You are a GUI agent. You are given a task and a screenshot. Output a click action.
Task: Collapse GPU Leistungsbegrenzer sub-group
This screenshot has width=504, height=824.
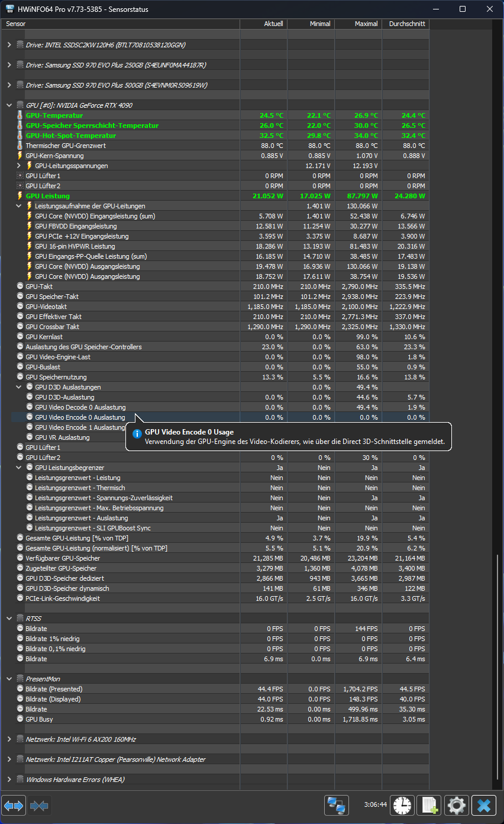pos(20,468)
